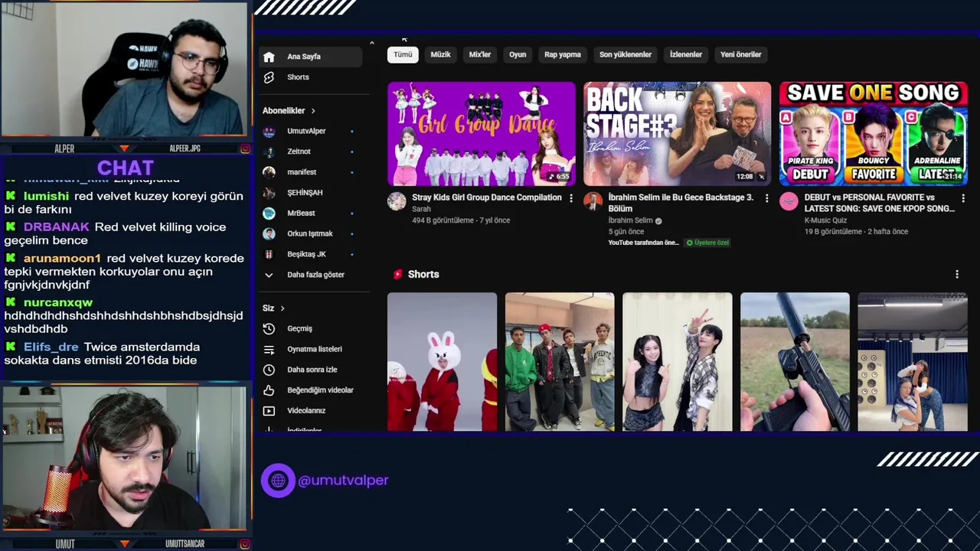
Task: Select the İzlenenler filter chip
Action: pos(686,54)
